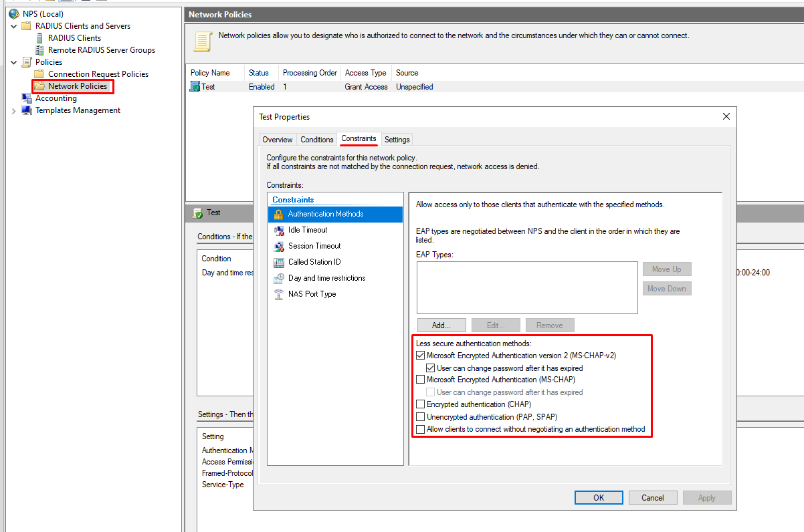
Task: Click the NAS Port Type antenna icon
Action: pyautogui.click(x=279, y=294)
